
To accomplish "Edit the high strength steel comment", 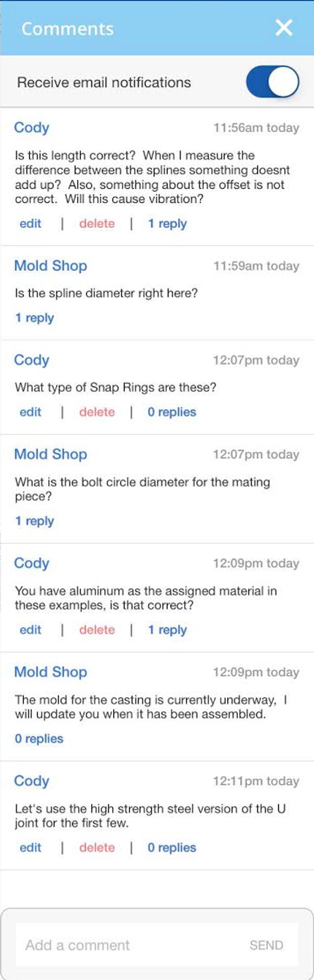I will (x=30, y=847).
